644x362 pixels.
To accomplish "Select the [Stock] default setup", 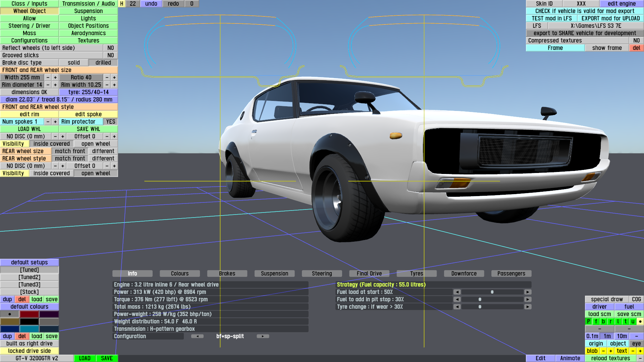I will click(x=29, y=292).
